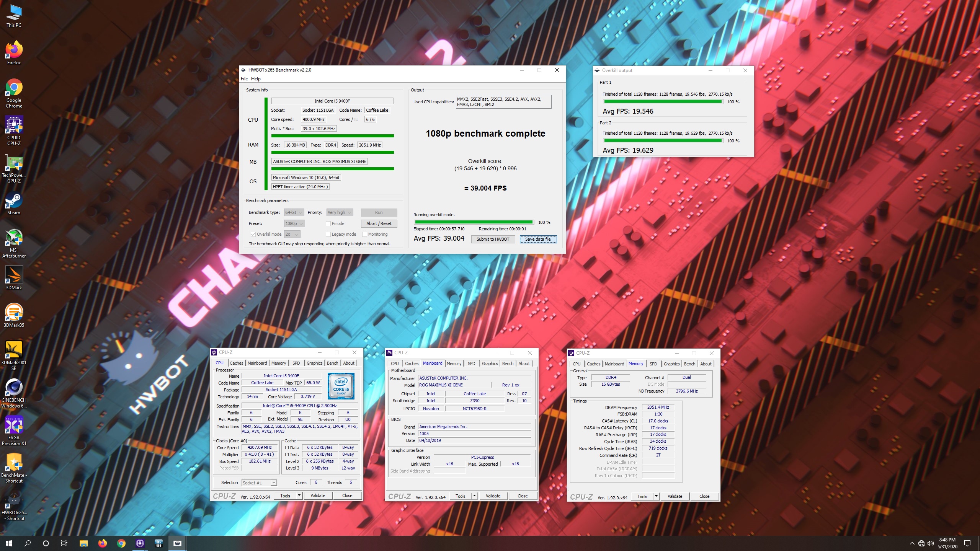Image resolution: width=980 pixels, height=551 pixels.
Task: Open Help menu in HWBOT x265
Action: [x=256, y=79]
